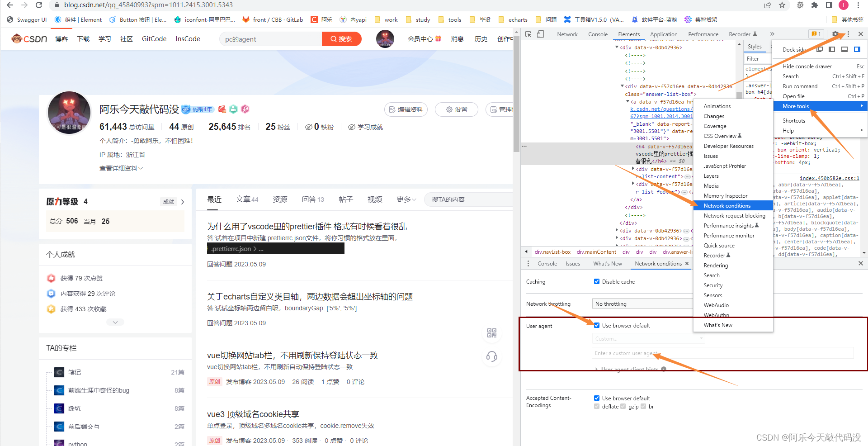Open the Issues drawer tab
The image size is (868, 446).
(x=572, y=263)
